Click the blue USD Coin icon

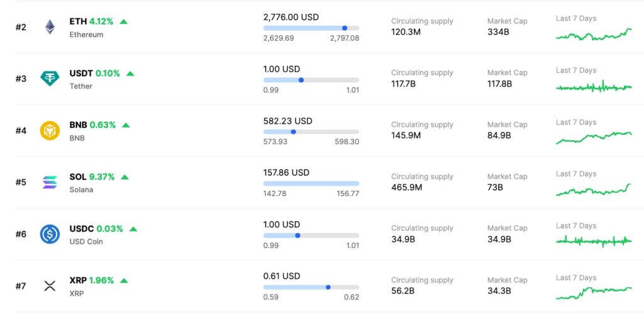tap(50, 234)
